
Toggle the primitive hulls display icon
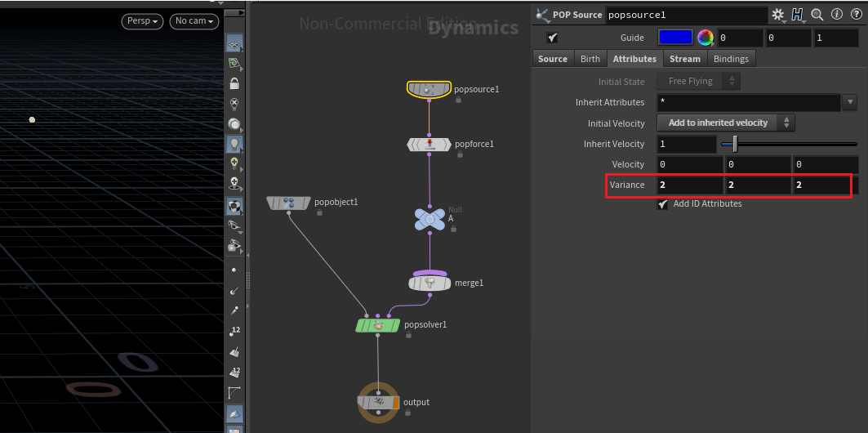tap(234, 393)
